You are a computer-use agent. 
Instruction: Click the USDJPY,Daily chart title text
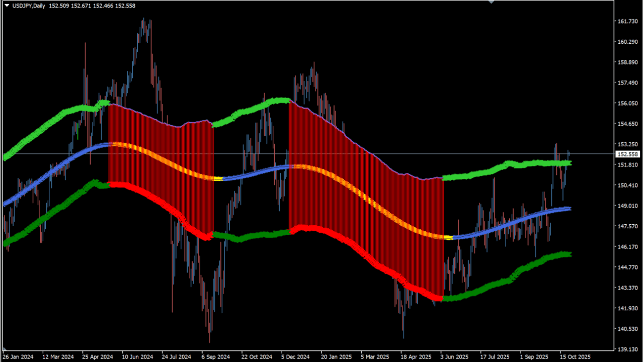coord(28,6)
